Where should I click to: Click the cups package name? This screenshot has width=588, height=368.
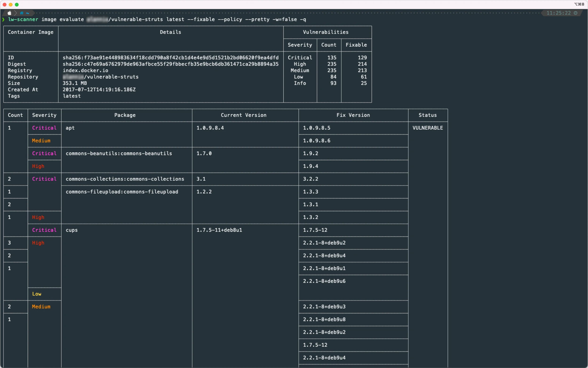[x=72, y=230]
